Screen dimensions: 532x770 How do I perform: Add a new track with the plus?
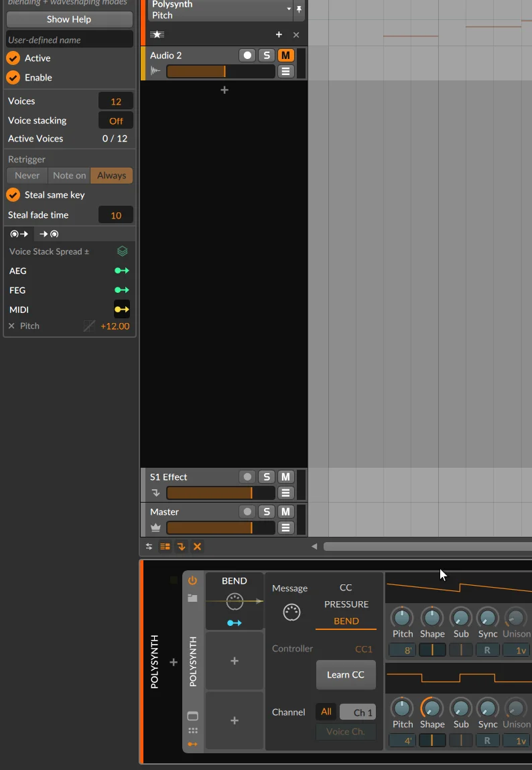224,90
